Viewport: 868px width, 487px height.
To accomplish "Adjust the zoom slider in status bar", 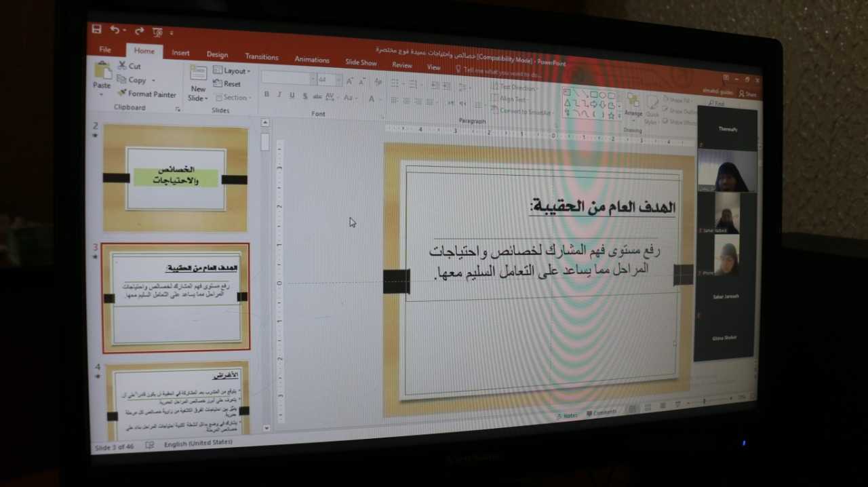I will click(x=703, y=401).
